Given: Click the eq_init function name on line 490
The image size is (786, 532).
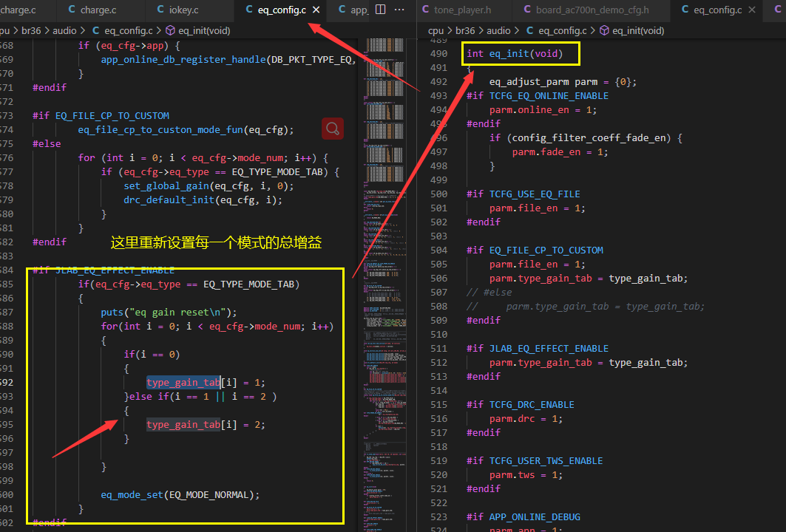Looking at the screenshot, I should pos(509,54).
